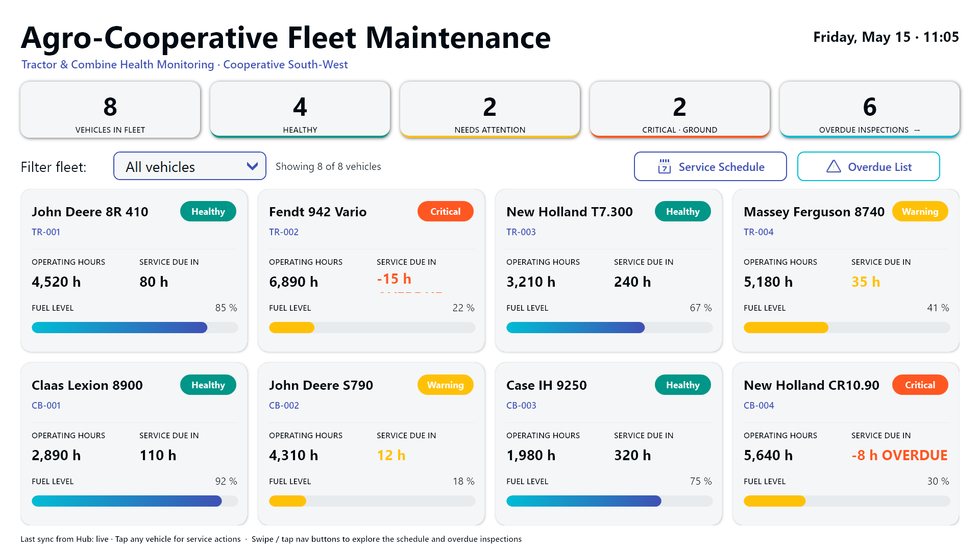The height and width of the screenshot is (551, 980).
Task: Click the arrow icon on Overdue Inspections
Action: click(x=917, y=130)
